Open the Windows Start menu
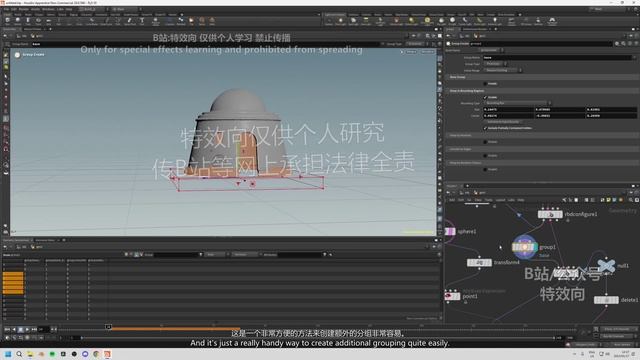The height and width of the screenshot is (360, 640). 8,354
